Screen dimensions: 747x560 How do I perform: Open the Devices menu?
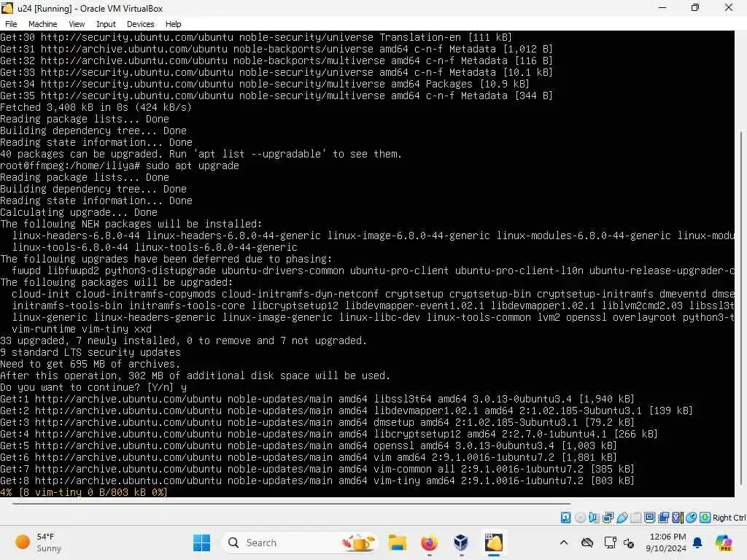tap(141, 24)
